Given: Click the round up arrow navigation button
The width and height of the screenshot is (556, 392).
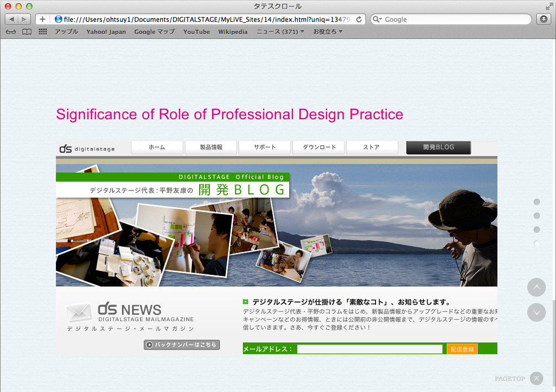Looking at the screenshot, I should click(x=536, y=288).
